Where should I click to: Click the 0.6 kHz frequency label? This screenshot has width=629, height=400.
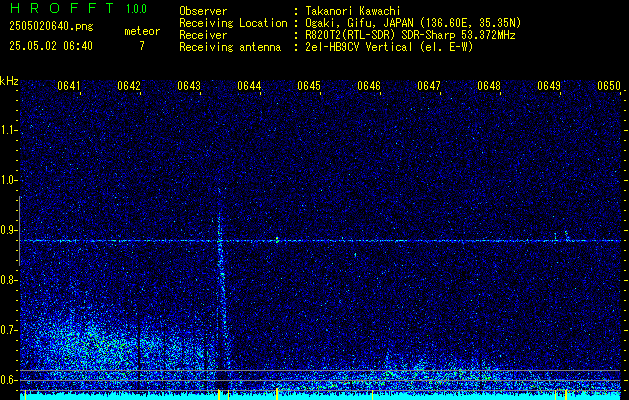8,380
